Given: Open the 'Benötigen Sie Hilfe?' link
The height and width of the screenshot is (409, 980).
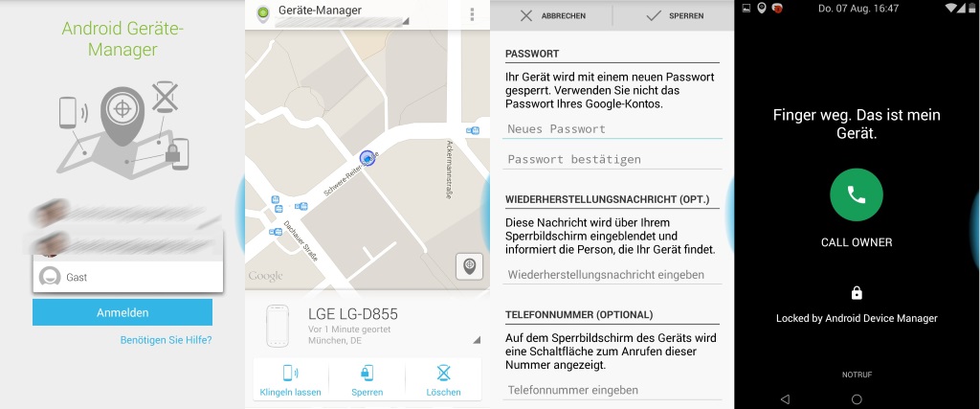Looking at the screenshot, I should pyautogui.click(x=167, y=340).
